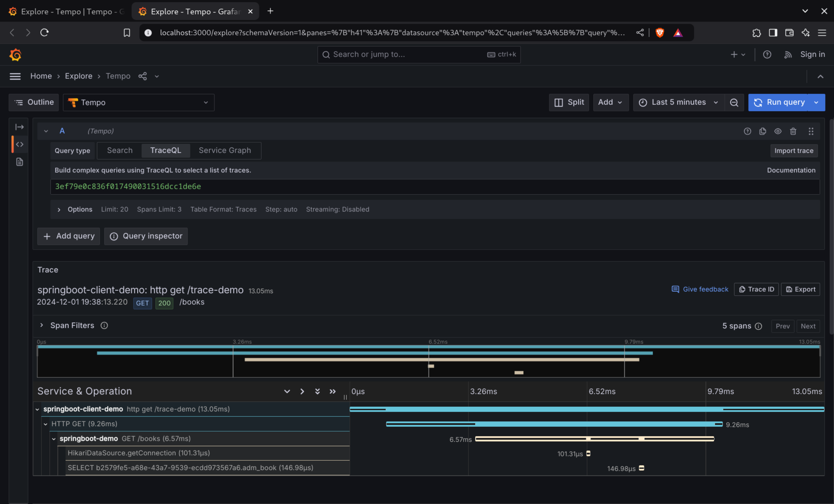This screenshot has height=504, width=834.
Task: Click the share icon beside Tempo breadcrumb
Action: (x=143, y=76)
